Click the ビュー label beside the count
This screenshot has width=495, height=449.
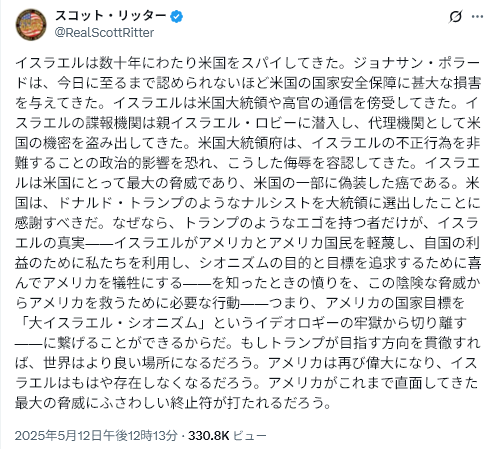point(249,435)
